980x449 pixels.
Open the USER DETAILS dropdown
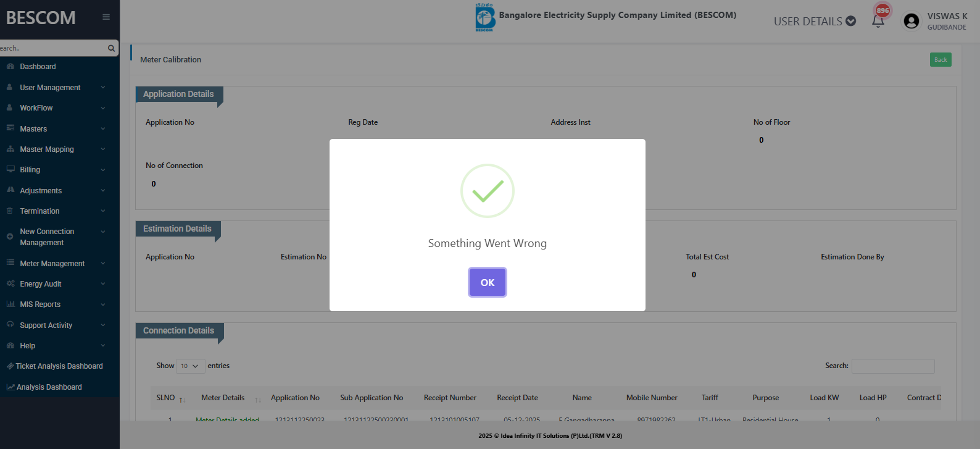pyautogui.click(x=815, y=22)
